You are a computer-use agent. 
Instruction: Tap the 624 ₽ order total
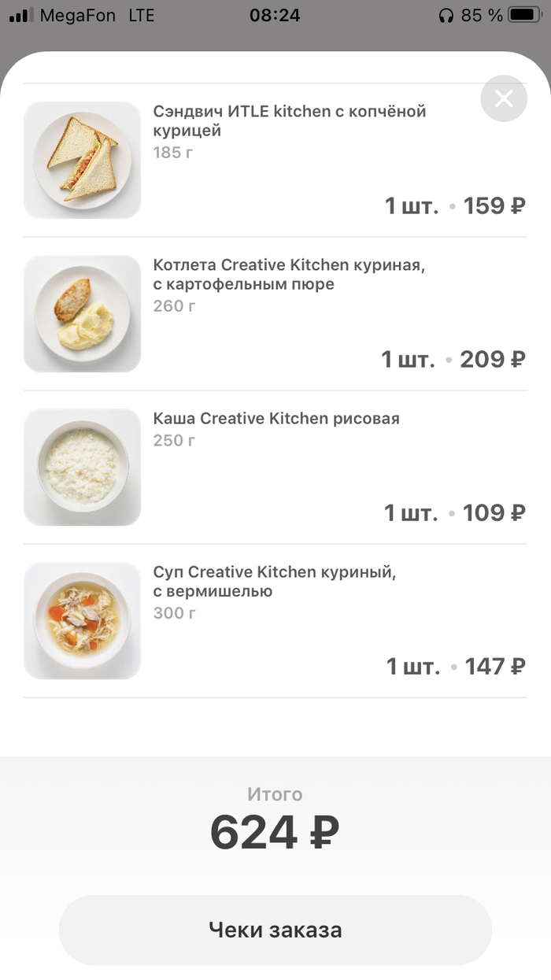275,833
